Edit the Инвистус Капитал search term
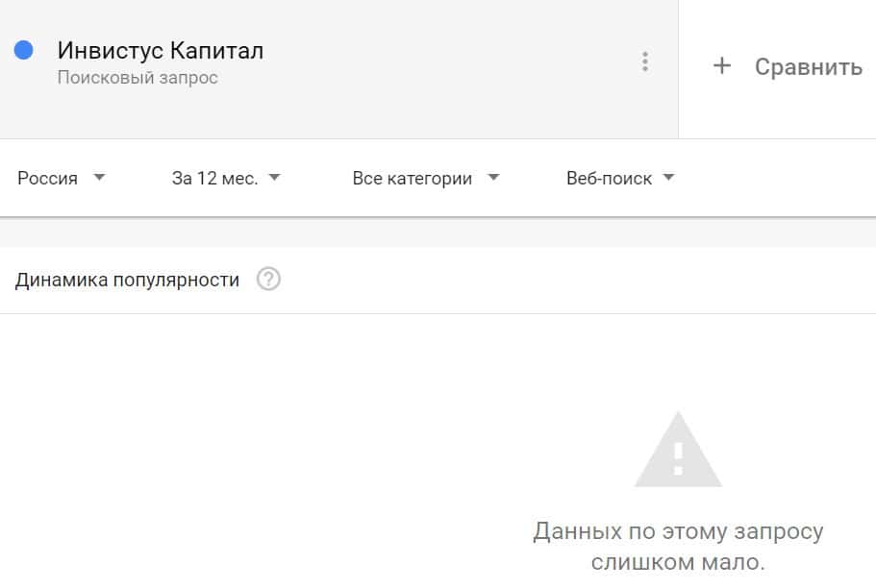The image size is (876, 588). (x=160, y=51)
